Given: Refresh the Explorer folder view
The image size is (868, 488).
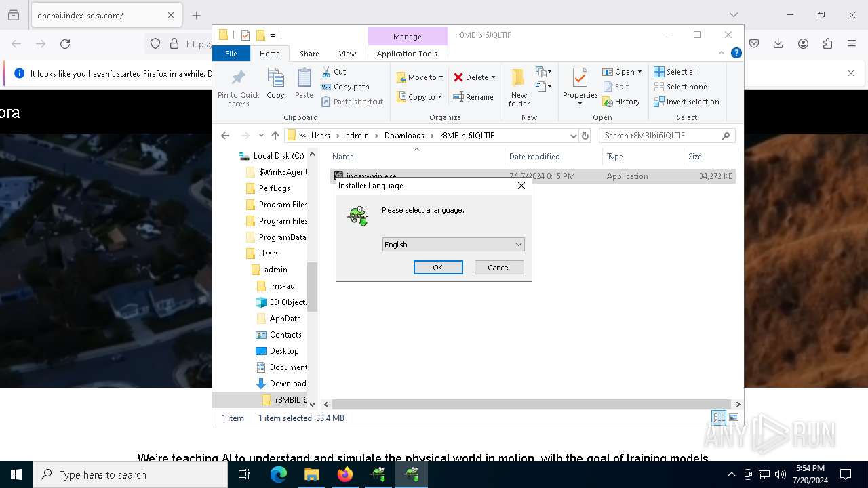Looking at the screenshot, I should tap(586, 136).
